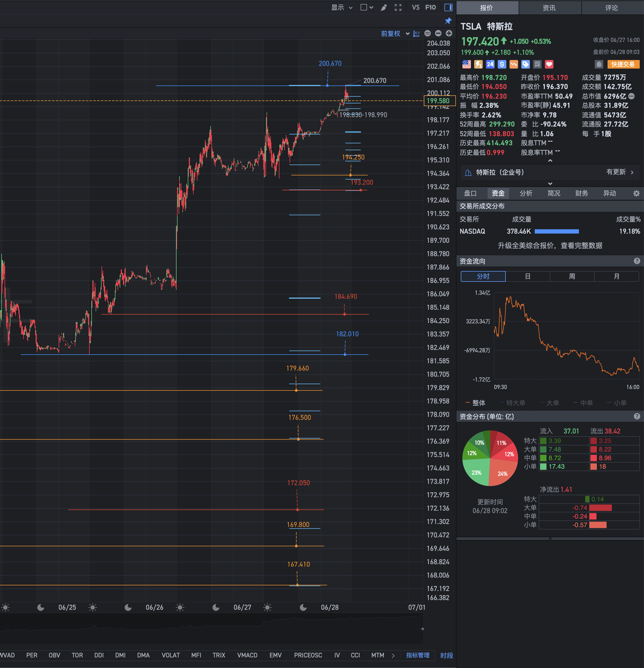Viewport: 644px width, 668px height.
Task: Click the moon icon before 06/26
Action: [x=128, y=608]
